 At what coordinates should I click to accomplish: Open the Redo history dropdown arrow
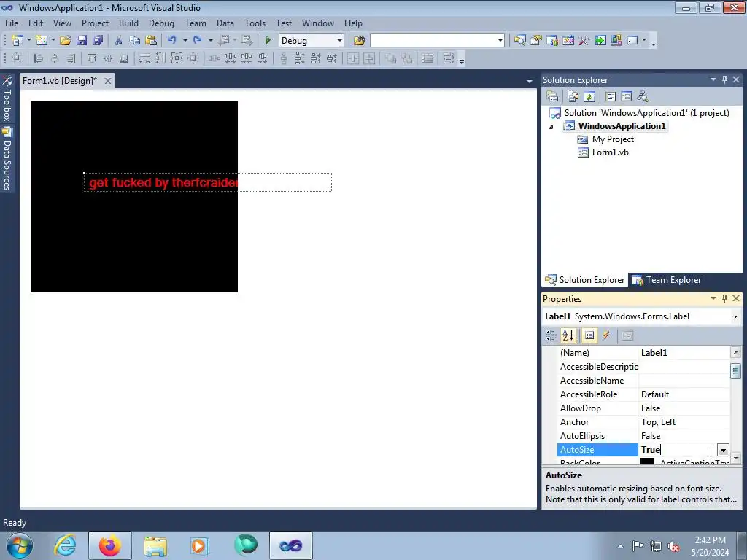click(210, 41)
